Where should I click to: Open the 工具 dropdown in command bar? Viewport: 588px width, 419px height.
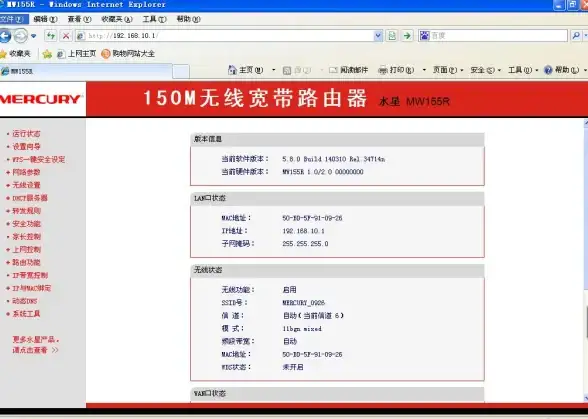[x=524, y=70]
